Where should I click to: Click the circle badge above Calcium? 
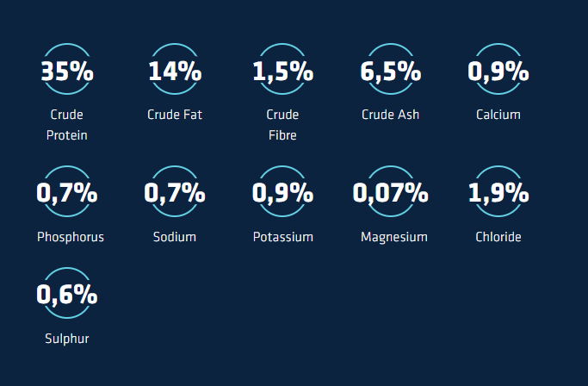point(498,71)
